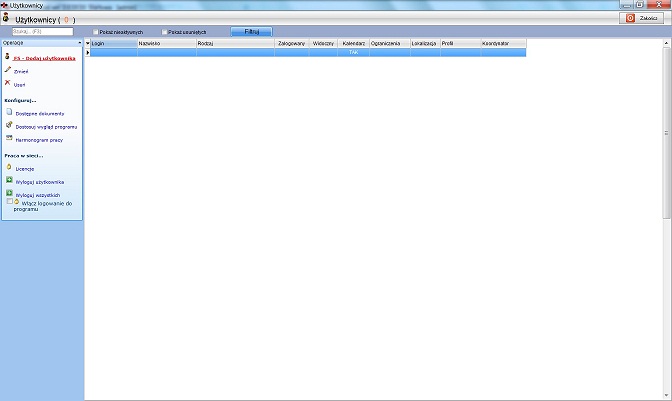This screenshot has width=672, height=401.
Task: Click the Ograniczenia column header
Action: [390, 43]
